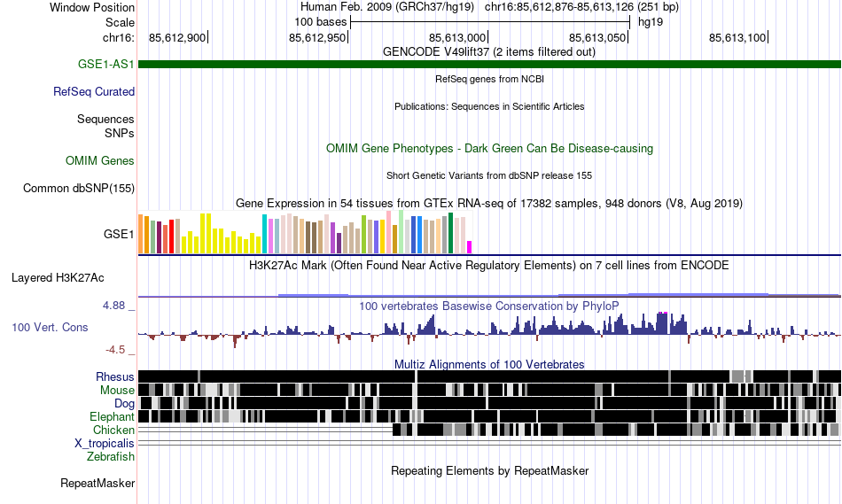Click Multiz Alignments of 100 Vertebrates title
Screen dimensions: 842x504
tap(489, 364)
